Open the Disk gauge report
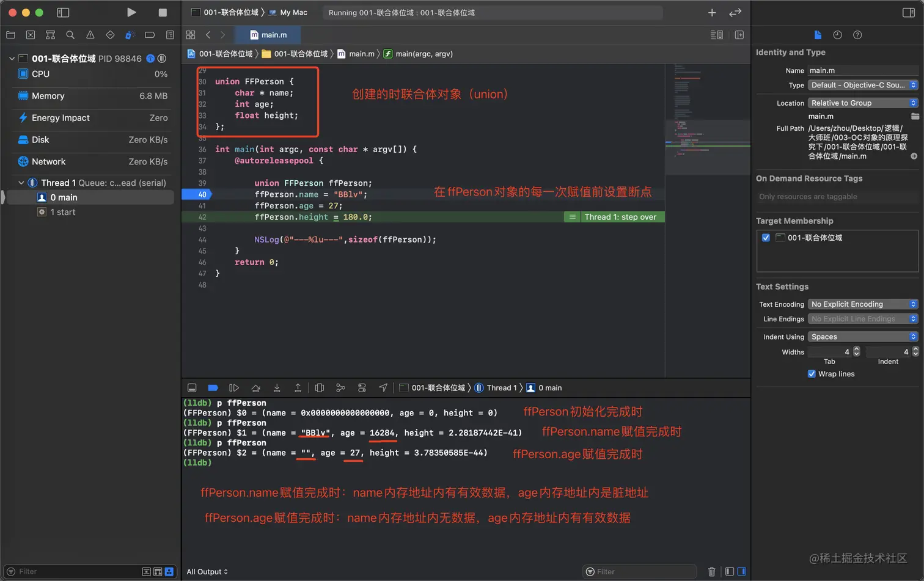The width and height of the screenshot is (924, 581). pyautogui.click(x=92, y=140)
